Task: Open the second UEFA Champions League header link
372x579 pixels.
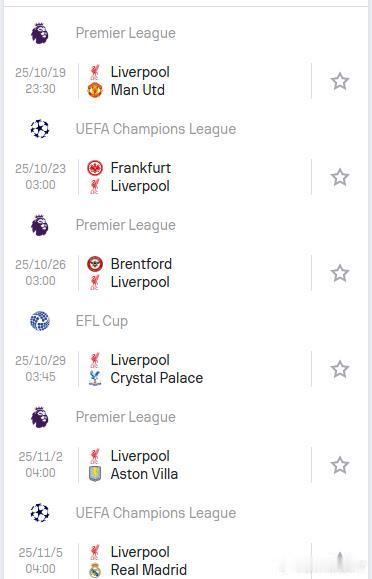Action: pos(156,513)
